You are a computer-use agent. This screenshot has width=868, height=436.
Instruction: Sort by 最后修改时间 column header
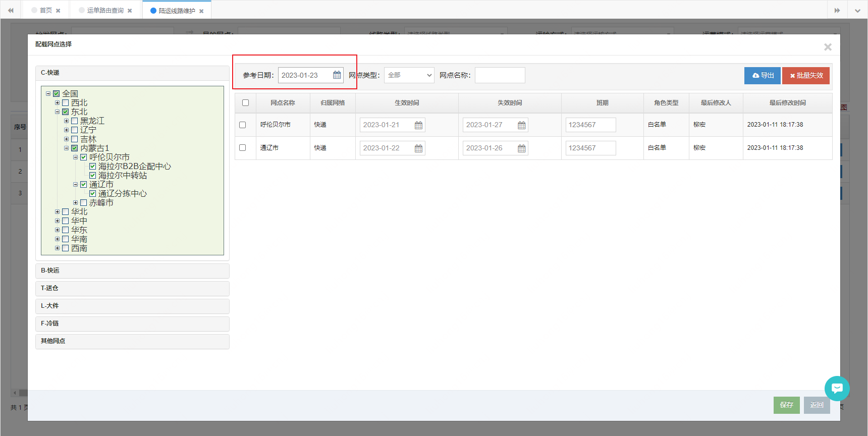tap(787, 103)
